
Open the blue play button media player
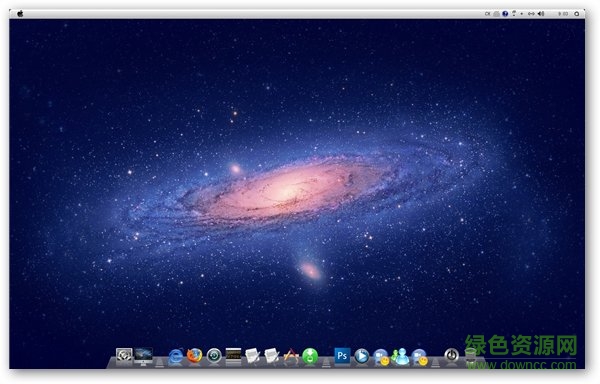pyautogui.click(x=362, y=356)
